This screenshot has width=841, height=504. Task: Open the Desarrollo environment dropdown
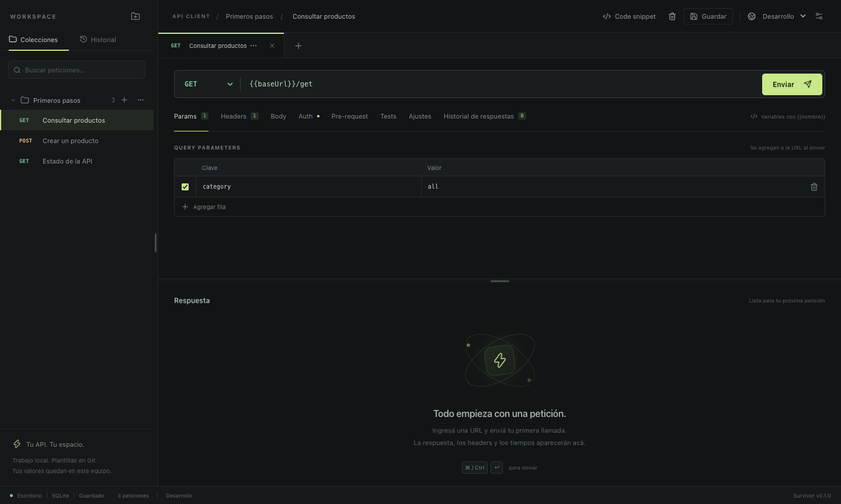pyautogui.click(x=777, y=16)
